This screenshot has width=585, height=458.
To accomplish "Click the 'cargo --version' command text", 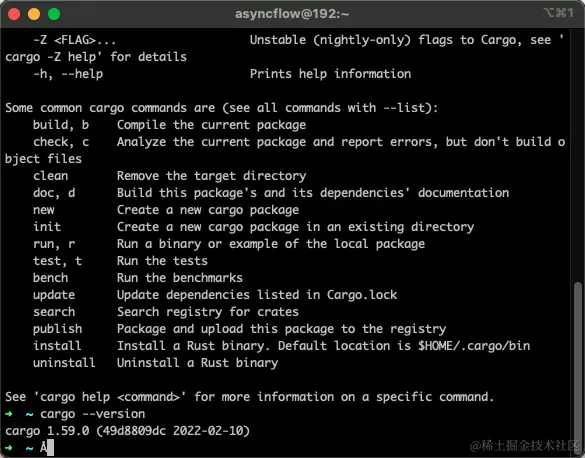I will [x=93, y=414].
